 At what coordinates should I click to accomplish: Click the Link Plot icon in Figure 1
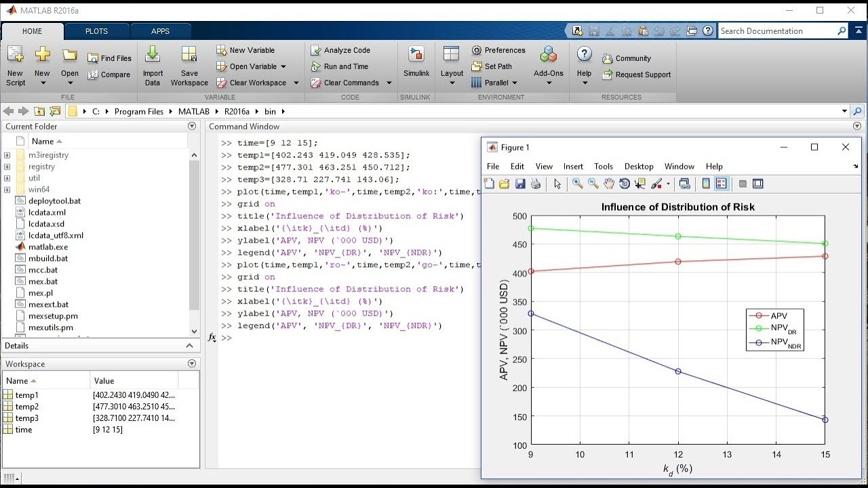point(684,184)
